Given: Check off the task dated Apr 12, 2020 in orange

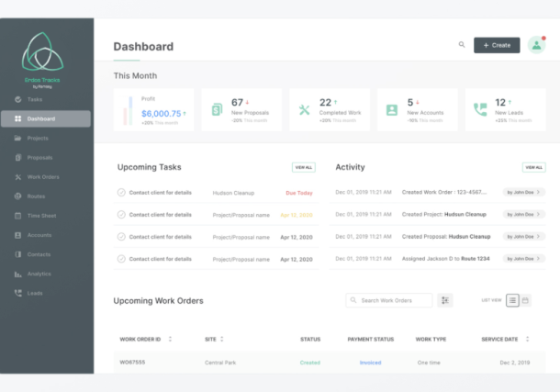Looking at the screenshot, I should (x=121, y=215).
